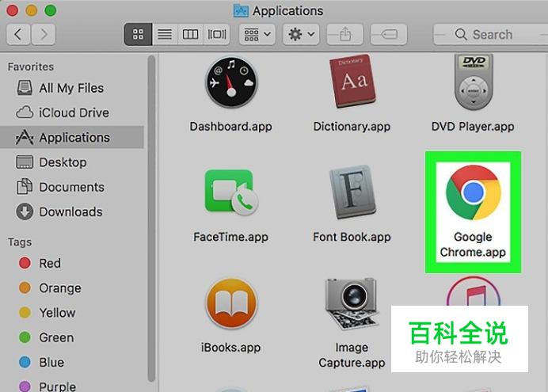
Task: Switch to list view
Action: tap(165, 34)
